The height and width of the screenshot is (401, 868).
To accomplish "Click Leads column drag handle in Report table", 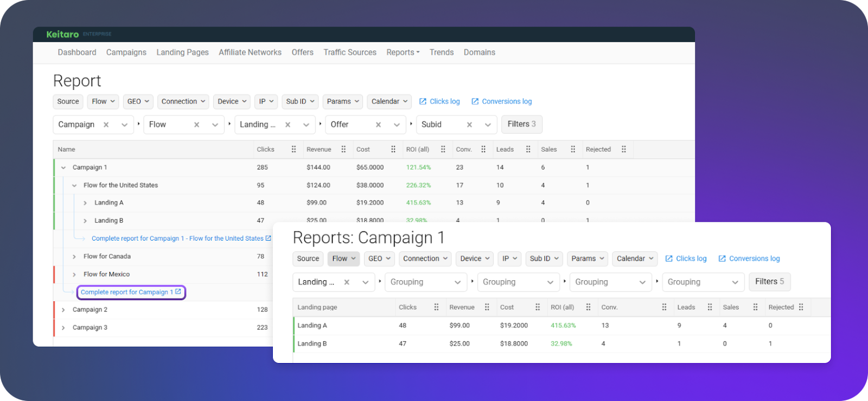I will (528, 150).
